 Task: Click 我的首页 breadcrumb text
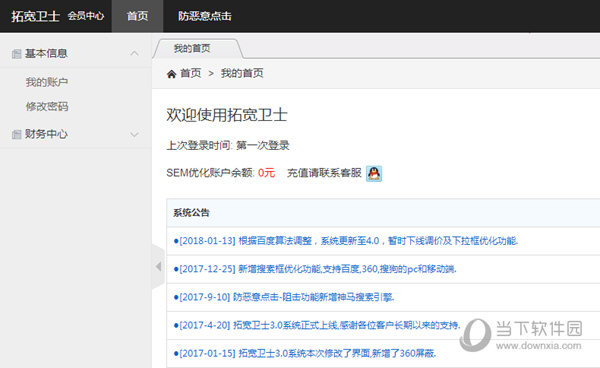click(242, 73)
